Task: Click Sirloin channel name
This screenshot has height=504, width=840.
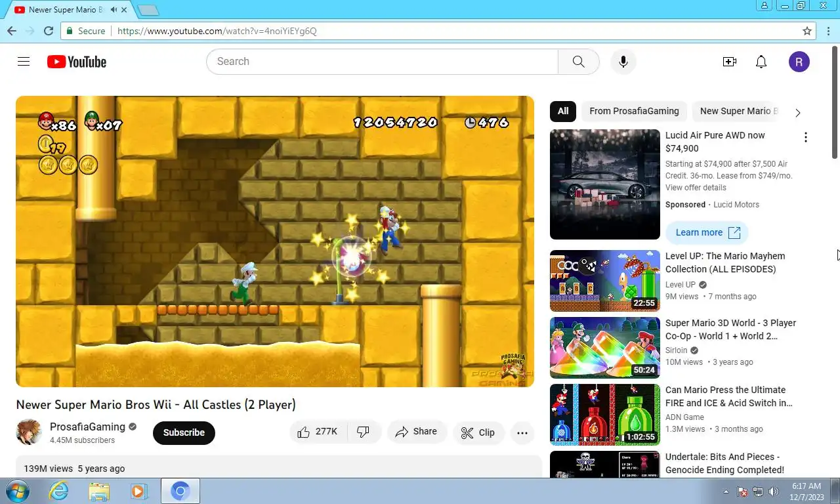Action: click(x=677, y=350)
